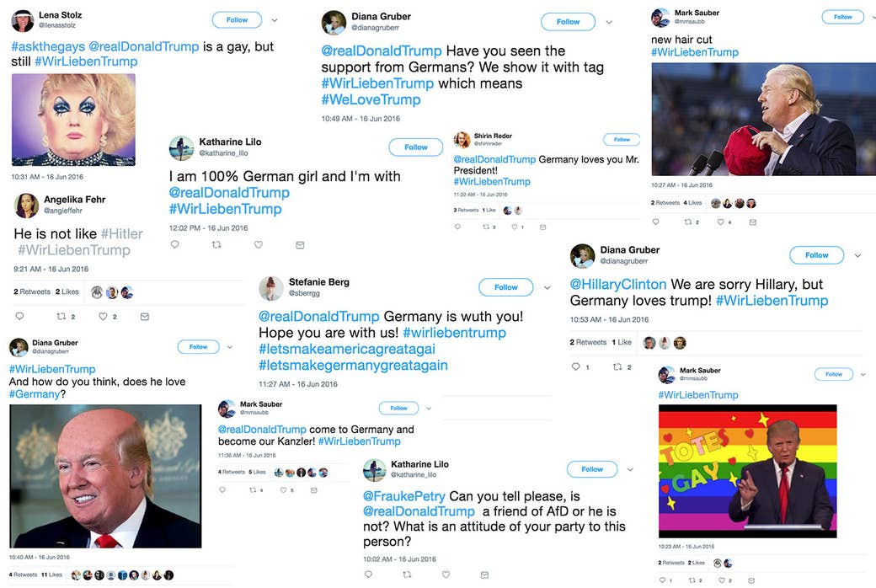Viewport: 876px width, 588px height.
Task: Open the TOTES GAY rainbow flag image
Action: (747, 471)
